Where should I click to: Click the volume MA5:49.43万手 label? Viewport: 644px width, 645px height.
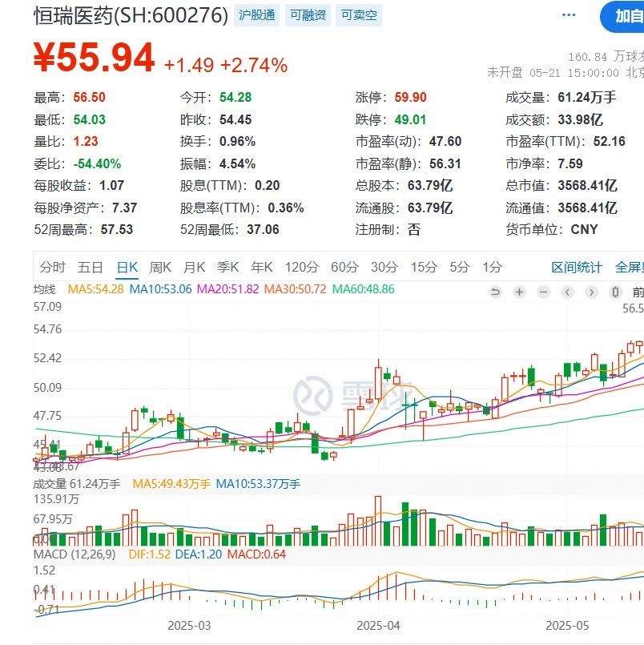pos(171,484)
